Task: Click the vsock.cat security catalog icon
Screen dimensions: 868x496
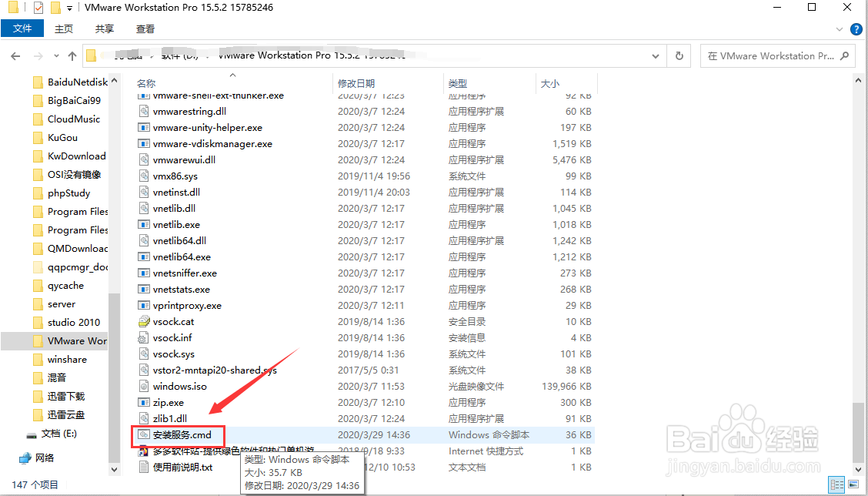Action: click(144, 321)
